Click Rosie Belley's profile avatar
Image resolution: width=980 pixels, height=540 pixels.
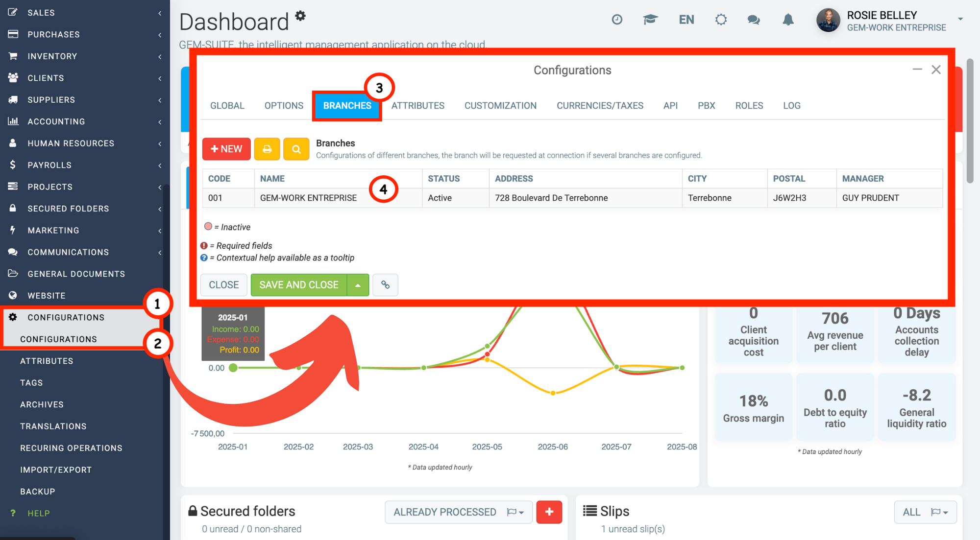(828, 21)
